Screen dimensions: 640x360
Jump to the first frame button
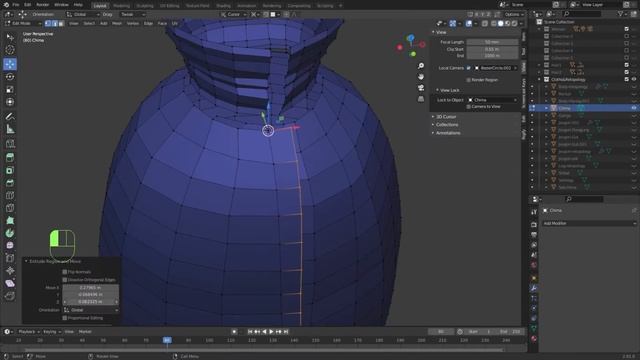(250, 331)
